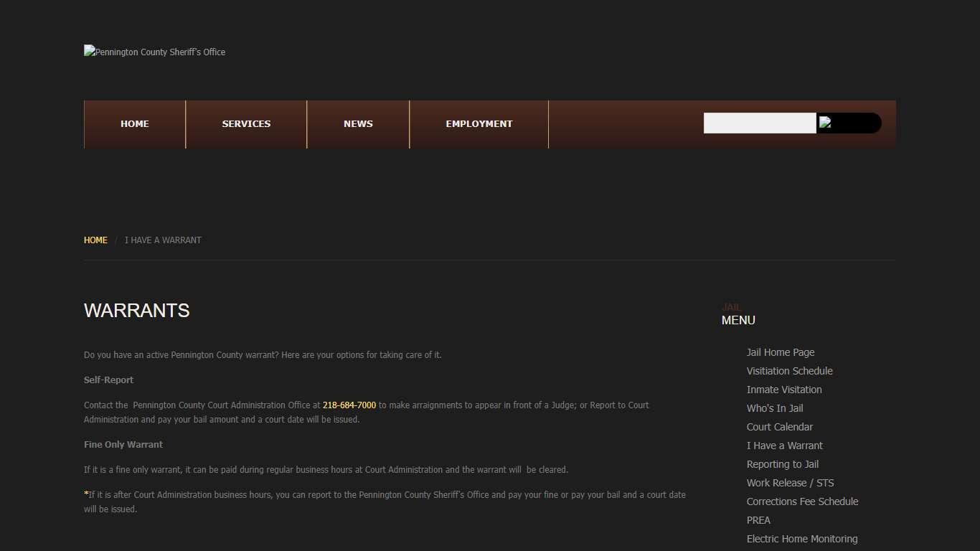Viewport: 980px width, 551px height.
Task: Check the Who's In Jail link
Action: click(x=774, y=408)
